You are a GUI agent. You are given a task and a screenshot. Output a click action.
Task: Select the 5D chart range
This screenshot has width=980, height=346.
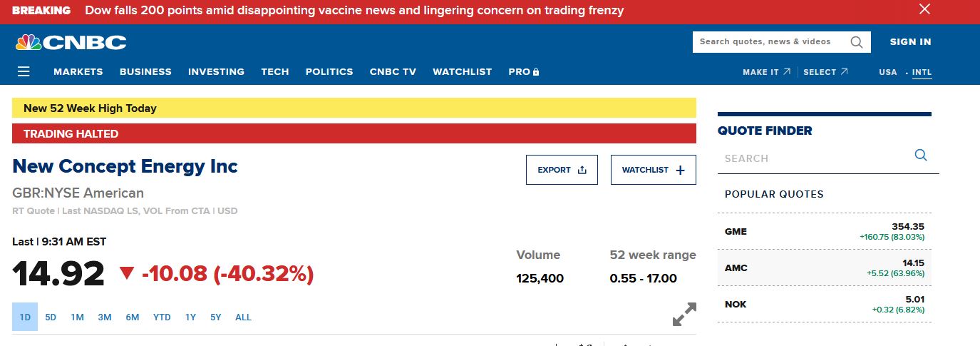pyautogui.click(x=51, y=317)
